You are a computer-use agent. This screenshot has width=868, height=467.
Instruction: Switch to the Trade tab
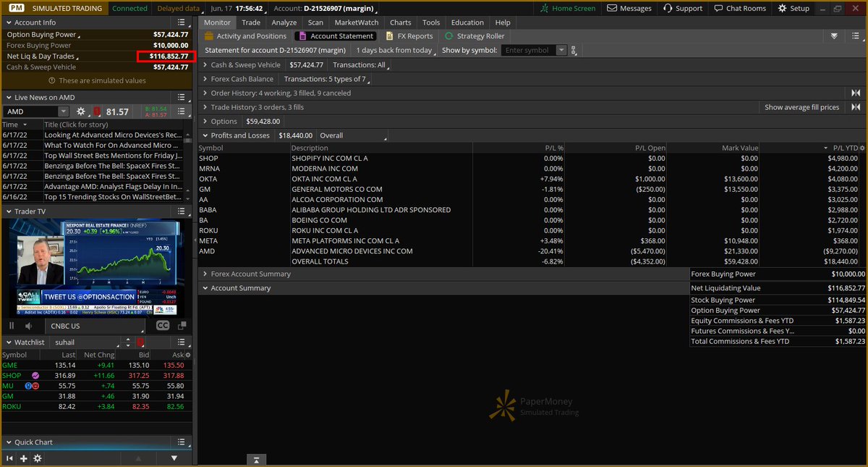point(251,22)
